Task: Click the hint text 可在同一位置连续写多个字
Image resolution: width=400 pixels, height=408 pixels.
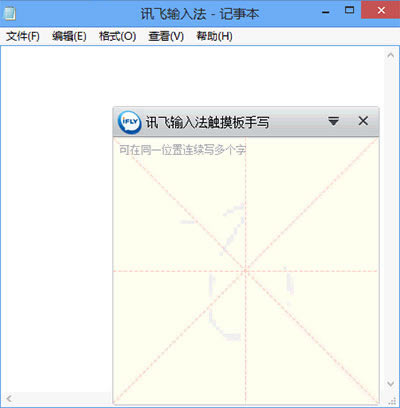Action: click(x=183, y=150)
